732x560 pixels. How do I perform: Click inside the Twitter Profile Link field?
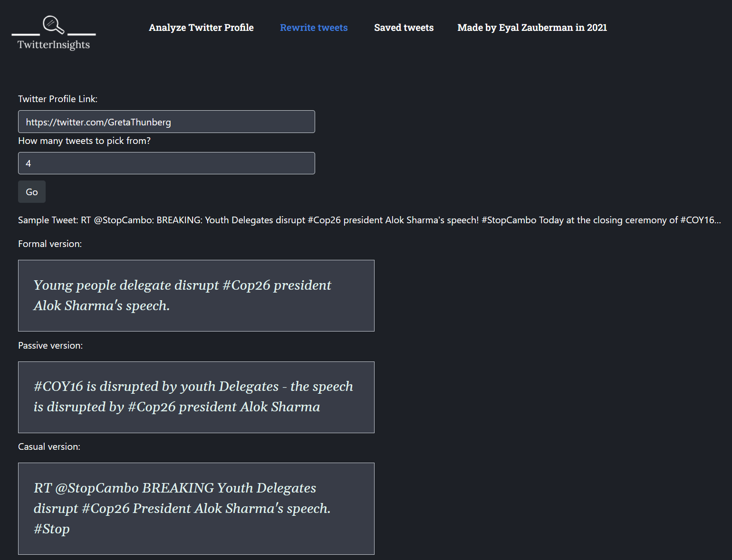click(166, 122)
